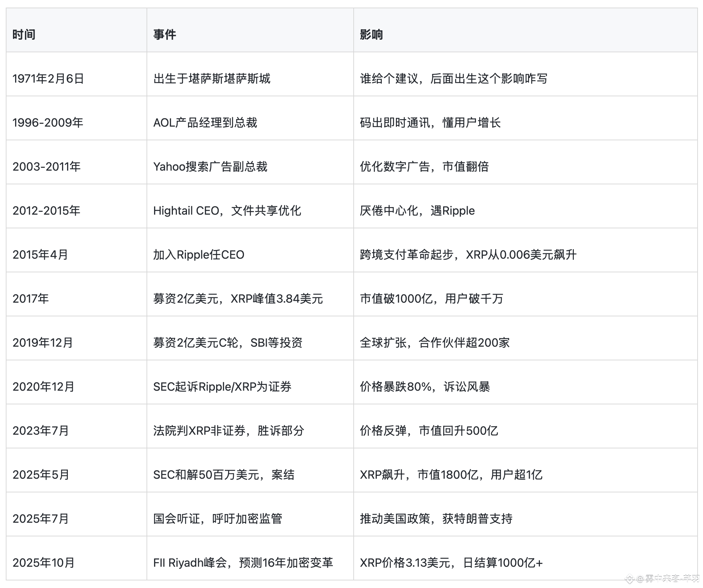Select the 2017年 time cell
Image resolution: width=703 pixels, height=588 pixels.
[31, 299]
